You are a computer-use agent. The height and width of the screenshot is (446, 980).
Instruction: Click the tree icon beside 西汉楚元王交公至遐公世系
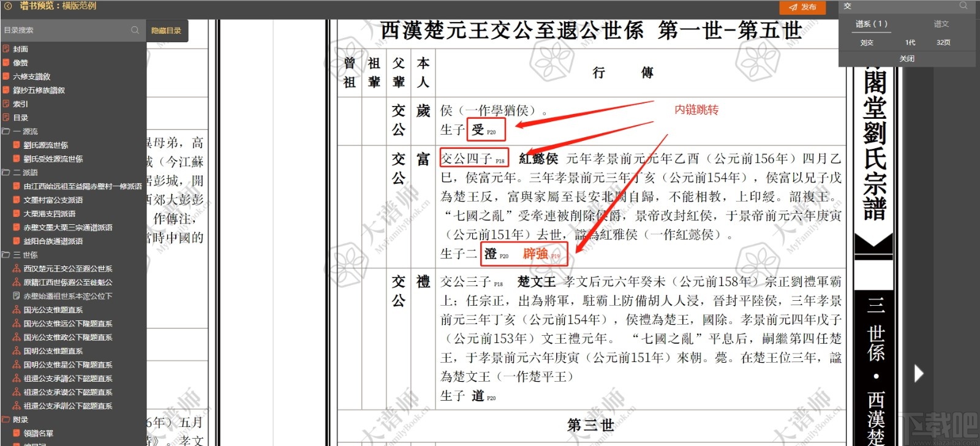click(x=17, y=268)
